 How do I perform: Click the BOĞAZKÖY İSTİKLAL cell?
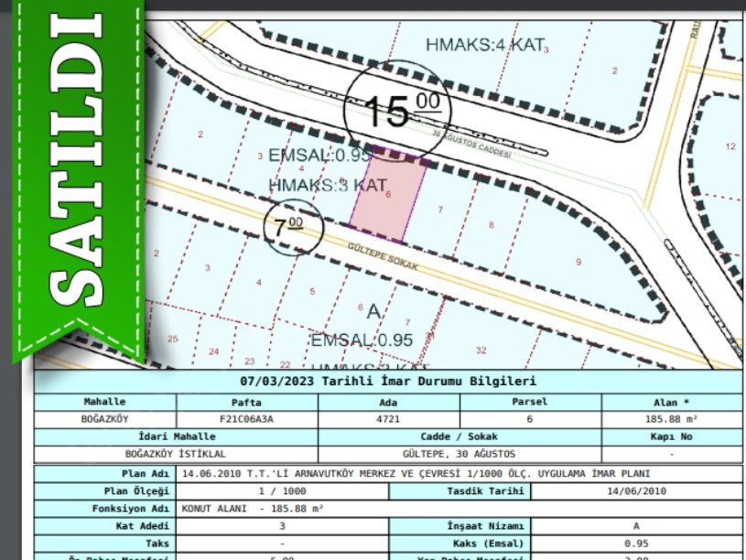click(x=176, y=453)
